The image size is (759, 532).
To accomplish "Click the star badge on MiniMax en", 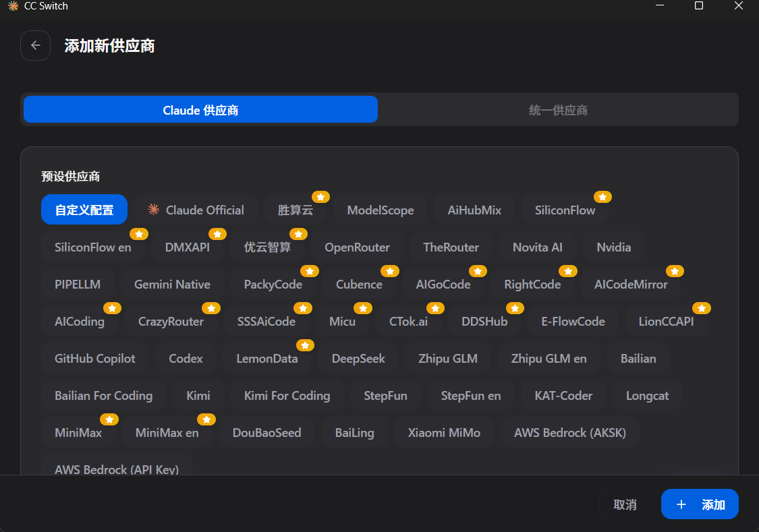I will tap(206, 419).
